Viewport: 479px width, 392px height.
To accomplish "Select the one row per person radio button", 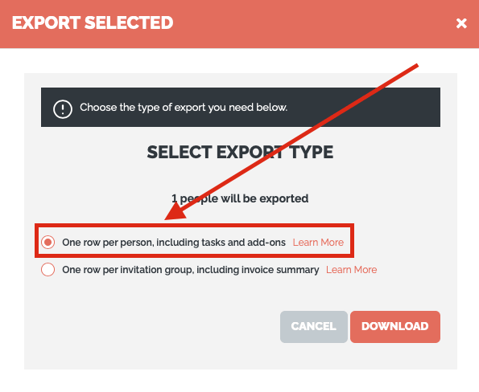I will (x=48, y=242).
